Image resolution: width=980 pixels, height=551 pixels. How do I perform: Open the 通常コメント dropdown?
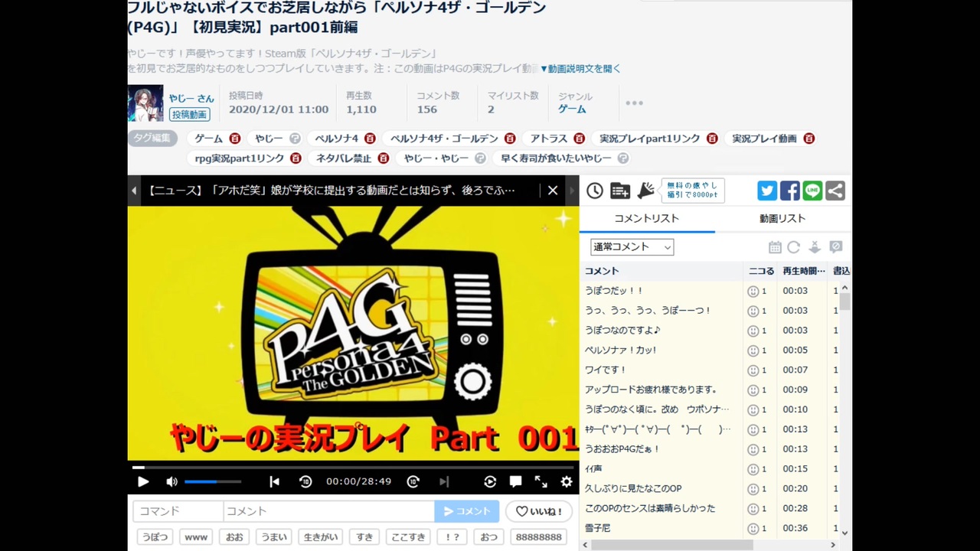click(x=632, y=246)
